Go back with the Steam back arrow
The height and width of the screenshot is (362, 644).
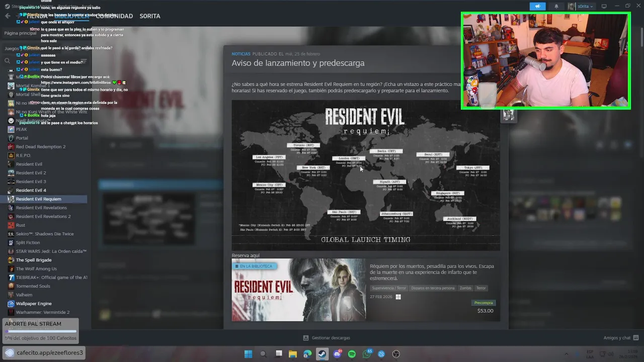[x=8, y=16]
